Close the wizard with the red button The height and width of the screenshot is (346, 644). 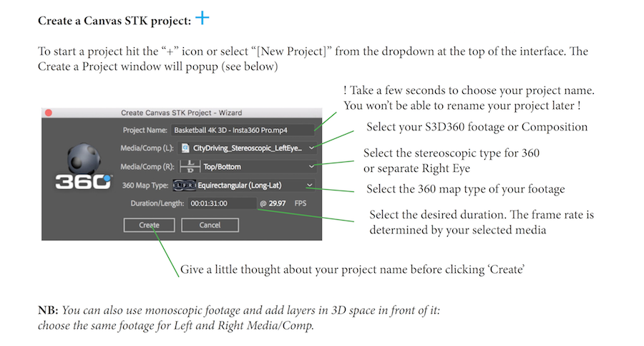[x=49, y=112]
